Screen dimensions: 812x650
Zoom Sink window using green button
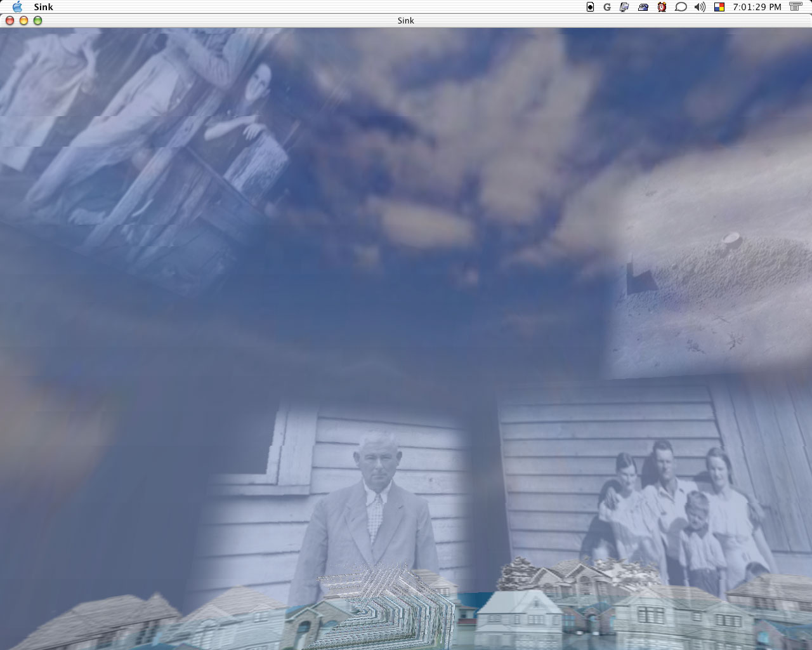pyautogui.click(x=37, y=20)
